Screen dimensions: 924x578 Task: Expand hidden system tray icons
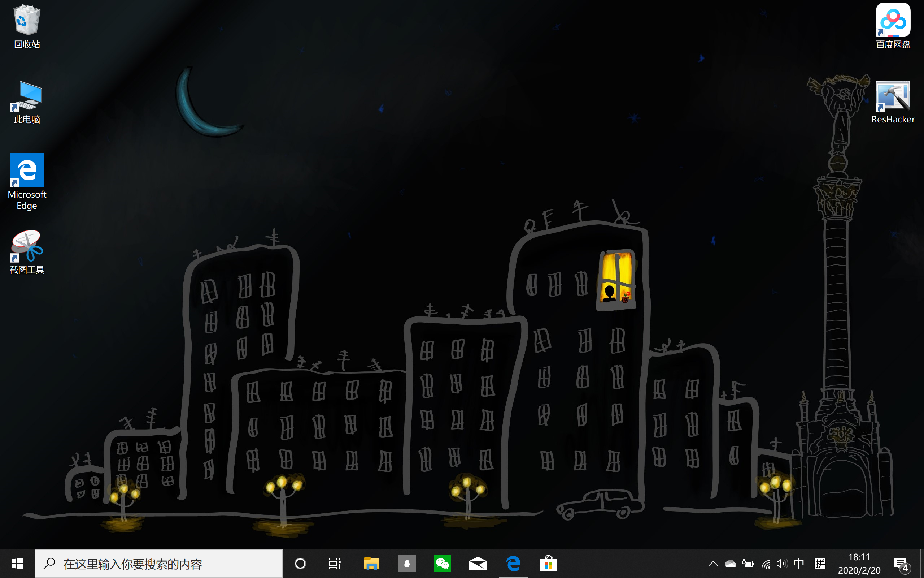[x=713, y=564]
